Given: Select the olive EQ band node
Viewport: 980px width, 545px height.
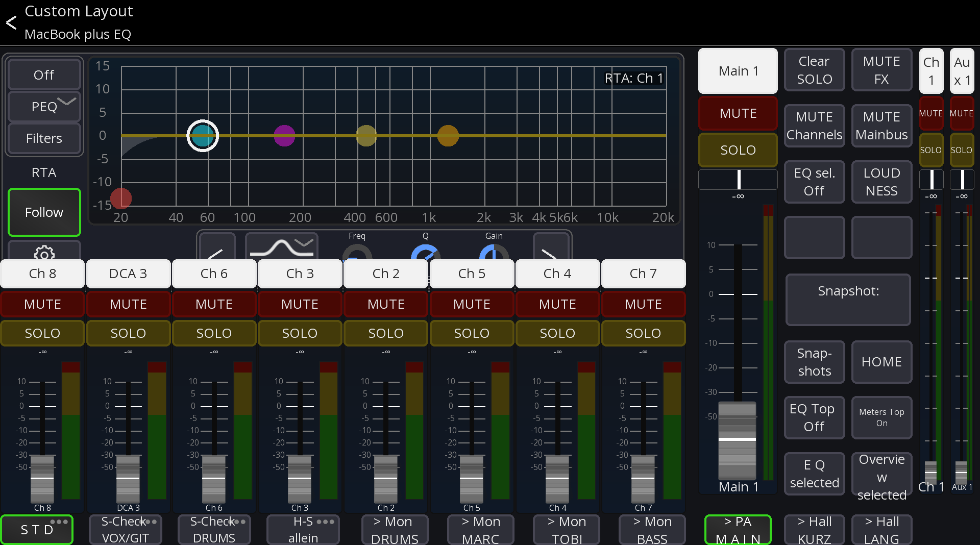Looking at the screenshot, I should coord(366,136).
